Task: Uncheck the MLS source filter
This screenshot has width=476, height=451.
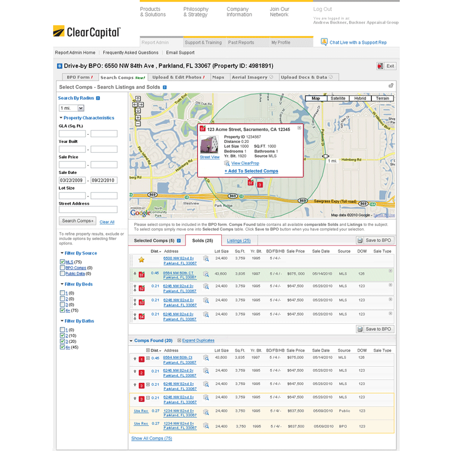Action: pyautogui.click(x=62, y=262)
